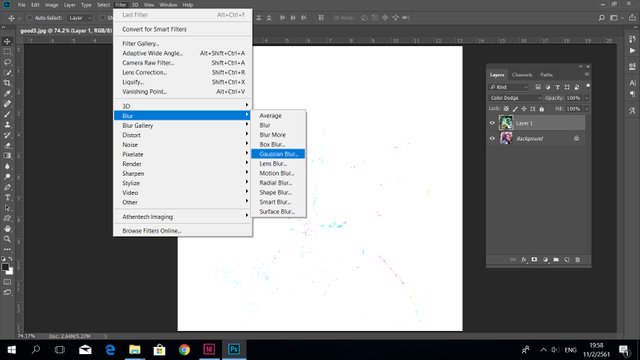Toggle lock image pixels
This screenshot has width=640, height=360.
pos(515,109)
